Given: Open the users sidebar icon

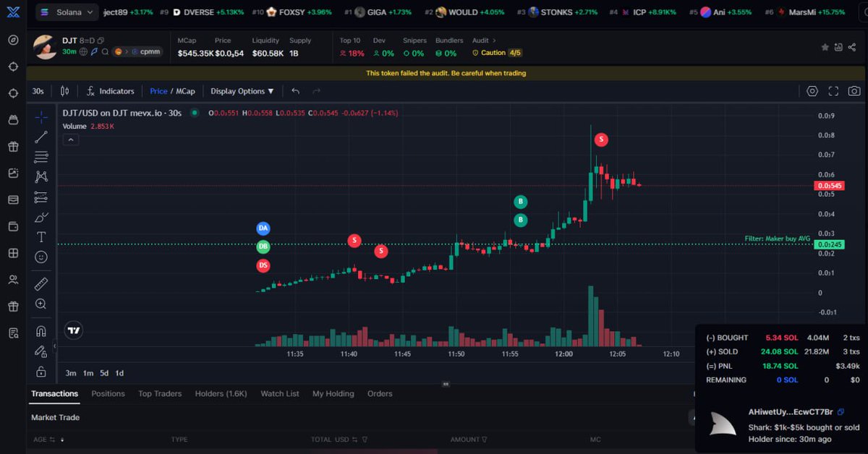Looking at the screenshot, I should [x=13, y=279].
